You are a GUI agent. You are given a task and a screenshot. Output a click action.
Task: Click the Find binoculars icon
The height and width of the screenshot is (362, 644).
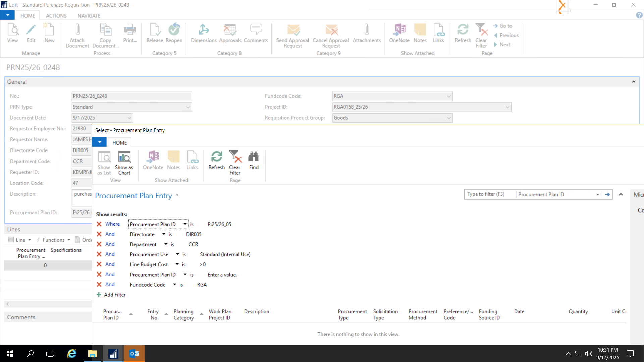click(254, 157)
